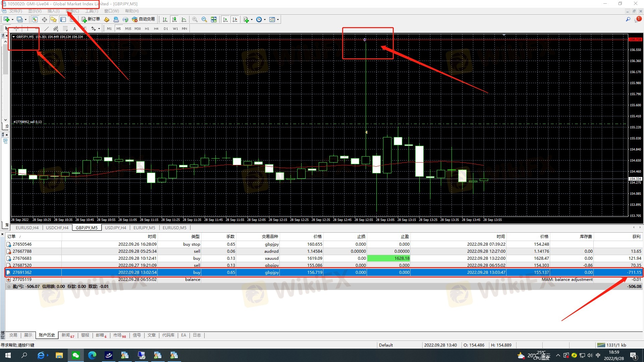Switch chart to line chart style
The width and height of the screenshot is (644, 362).
click(184, 19)
